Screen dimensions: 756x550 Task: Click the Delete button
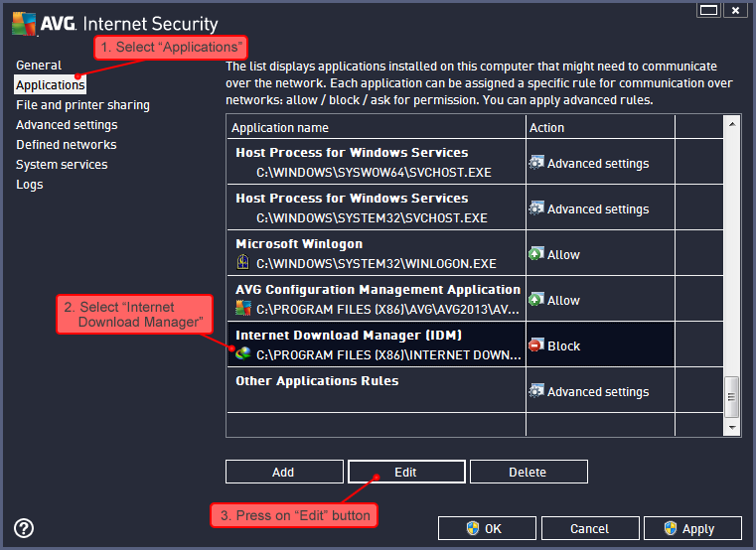[529, 472]
